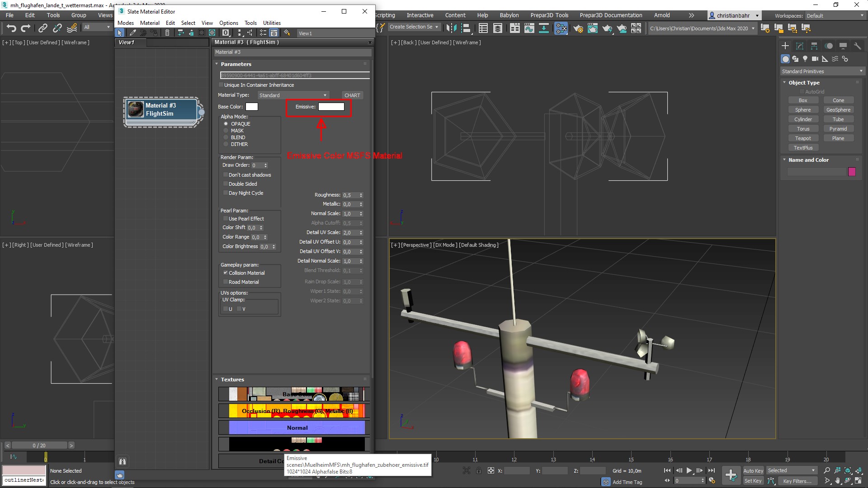Enable Don't cast shadows checkbox
Viewport: 868px width, 488px height.
click(225, 174)
